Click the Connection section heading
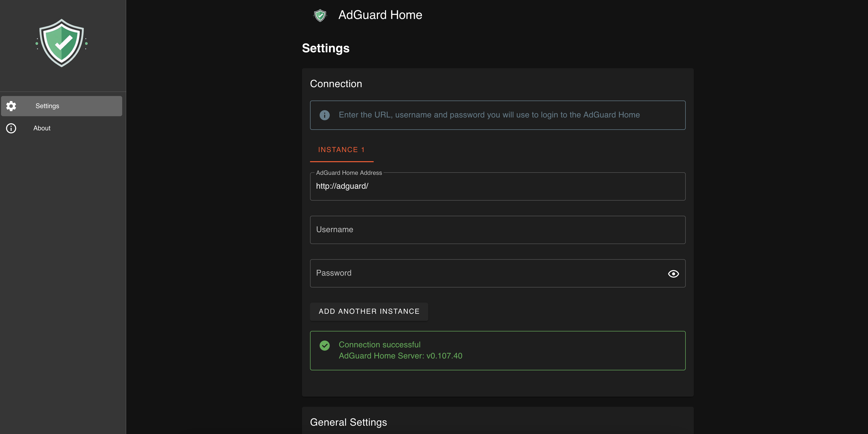 [336, 84]
